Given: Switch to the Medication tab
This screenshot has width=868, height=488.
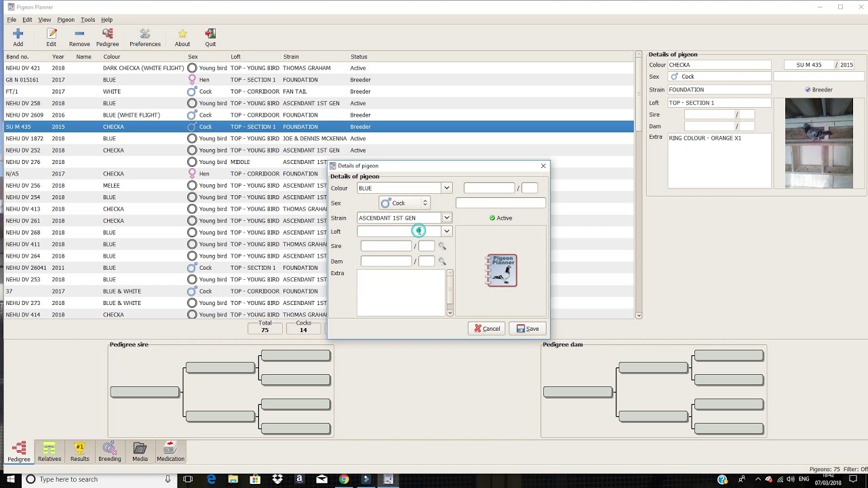Looking at the screenshot, I should tap(170, 452).
